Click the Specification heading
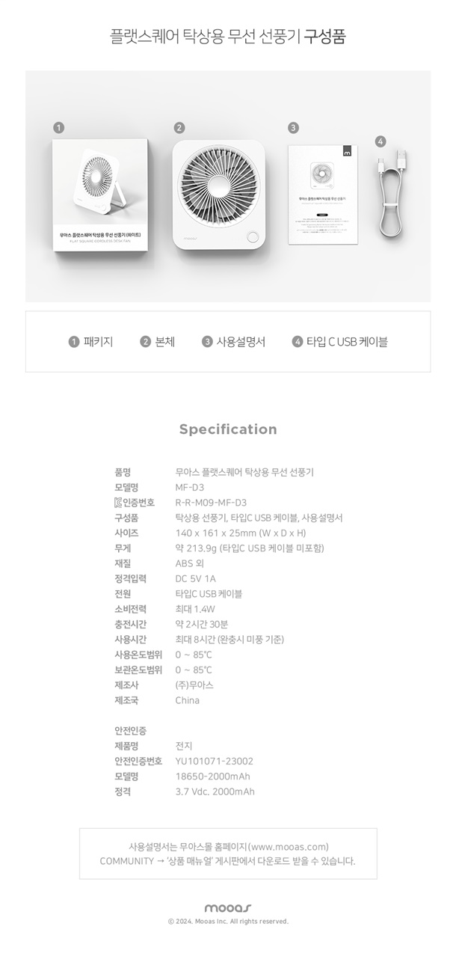The height and width of the screenshot is (980, 456). [228, 429]
